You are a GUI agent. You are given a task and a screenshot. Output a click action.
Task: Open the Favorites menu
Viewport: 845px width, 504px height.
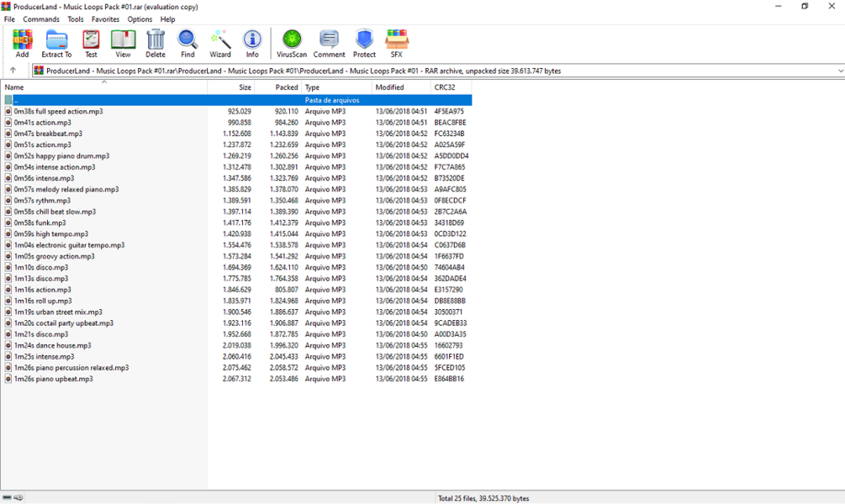[106, 18]
